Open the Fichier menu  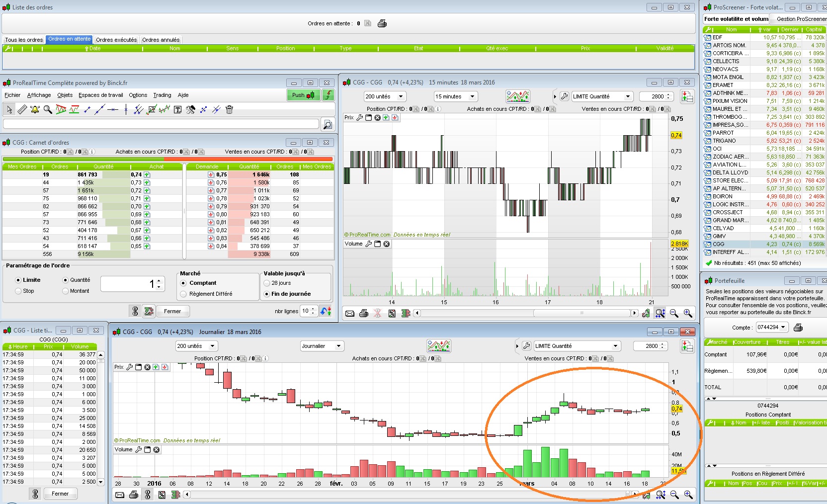[x=12, y=95]
